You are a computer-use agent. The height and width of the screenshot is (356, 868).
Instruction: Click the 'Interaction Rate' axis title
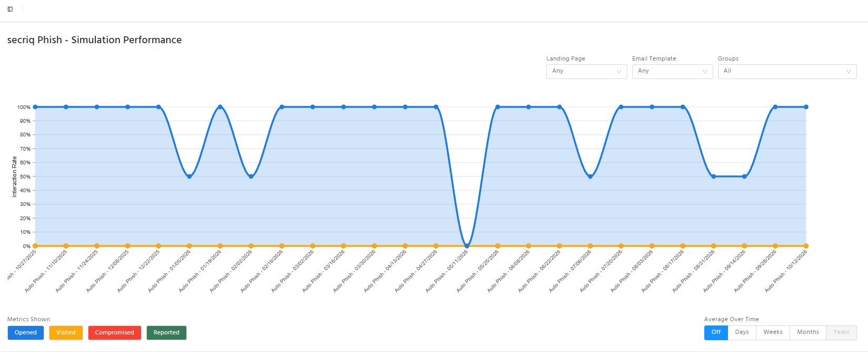click(14, 177)
